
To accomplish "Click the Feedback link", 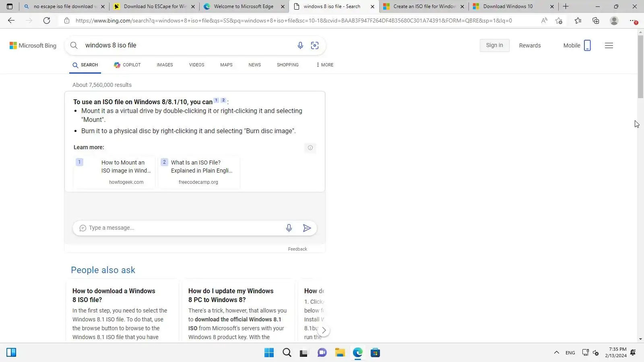I will 297,249.
